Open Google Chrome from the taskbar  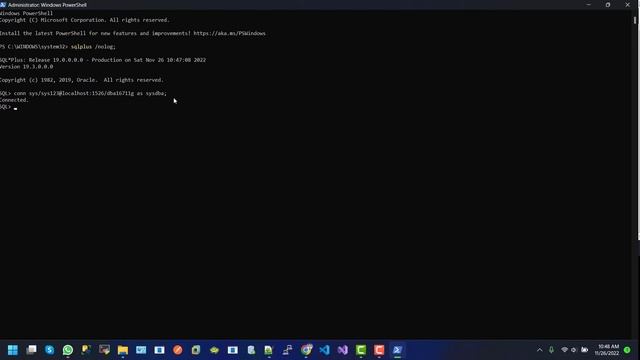[x=306, y=350]
